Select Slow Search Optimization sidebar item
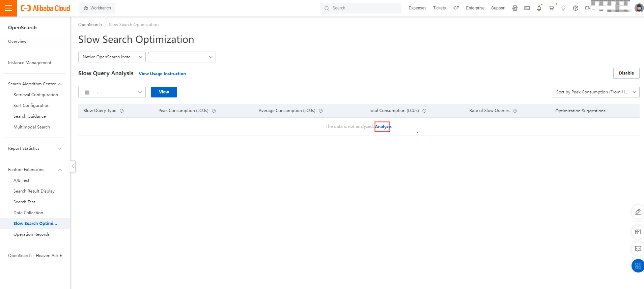Viewport: 644px width, 289px height. 35,224
